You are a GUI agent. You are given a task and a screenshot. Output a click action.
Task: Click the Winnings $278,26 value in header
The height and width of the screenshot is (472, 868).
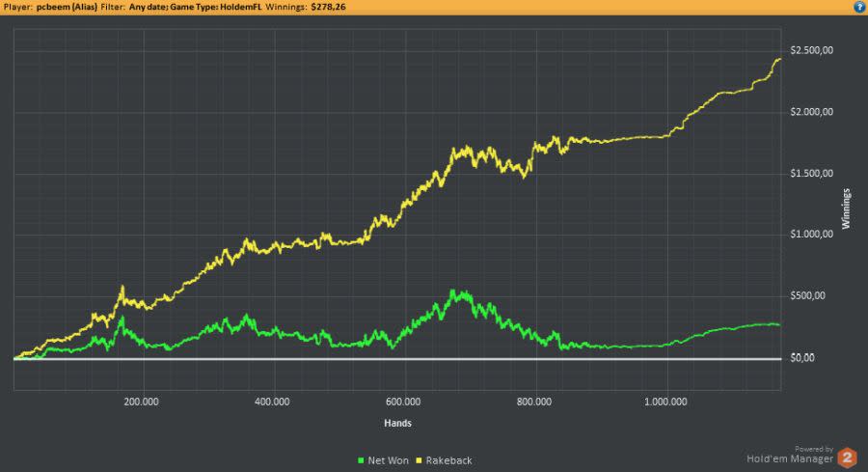pyautogui.click(x=328, y=7)
